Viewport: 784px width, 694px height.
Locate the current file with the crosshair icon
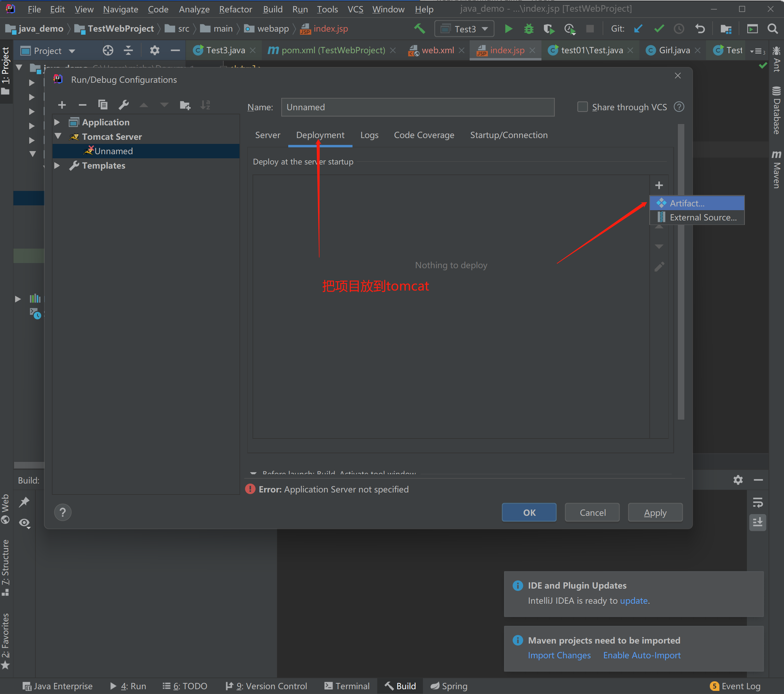(108, 50)
